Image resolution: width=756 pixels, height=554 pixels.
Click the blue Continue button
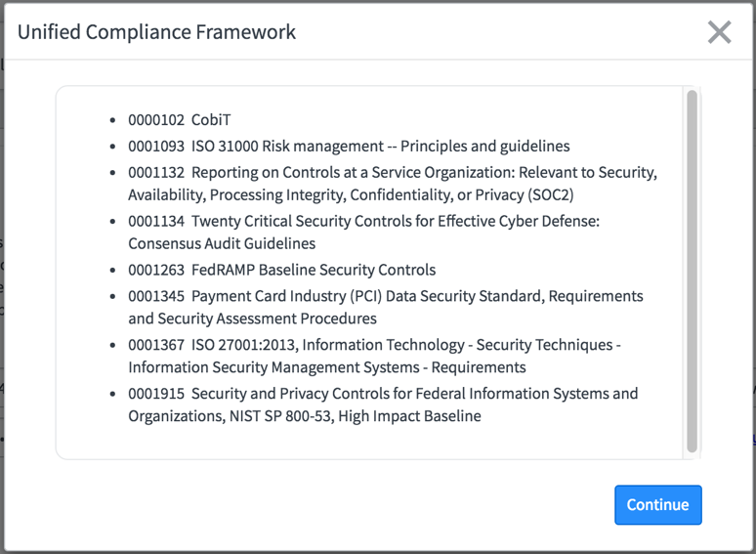[657, 504]
